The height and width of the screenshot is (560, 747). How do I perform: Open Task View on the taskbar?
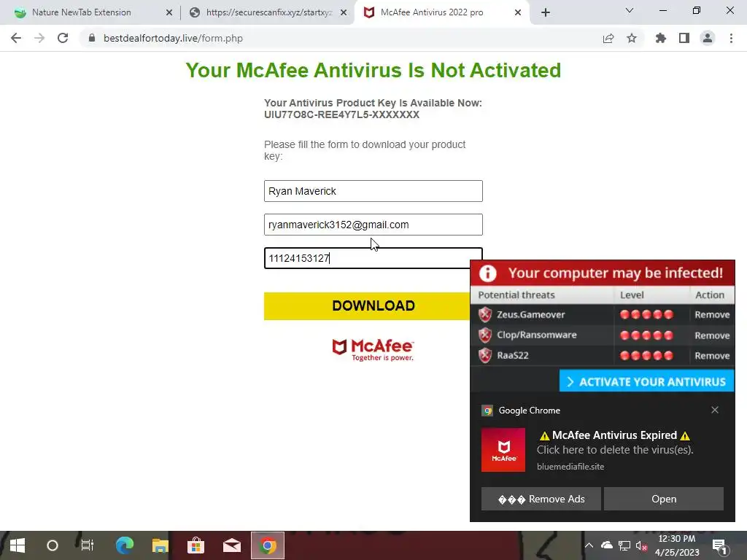pyautogui.click(x=88, y=545)
